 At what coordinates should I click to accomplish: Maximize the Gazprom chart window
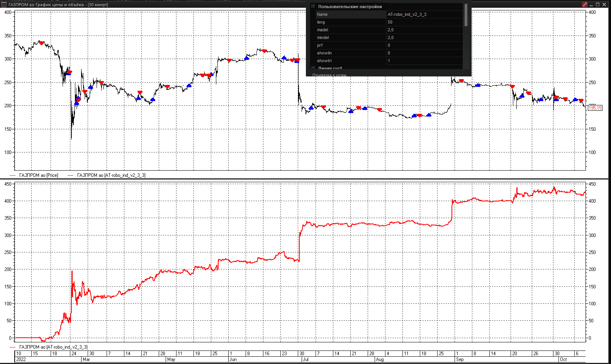tap(598, 5)
